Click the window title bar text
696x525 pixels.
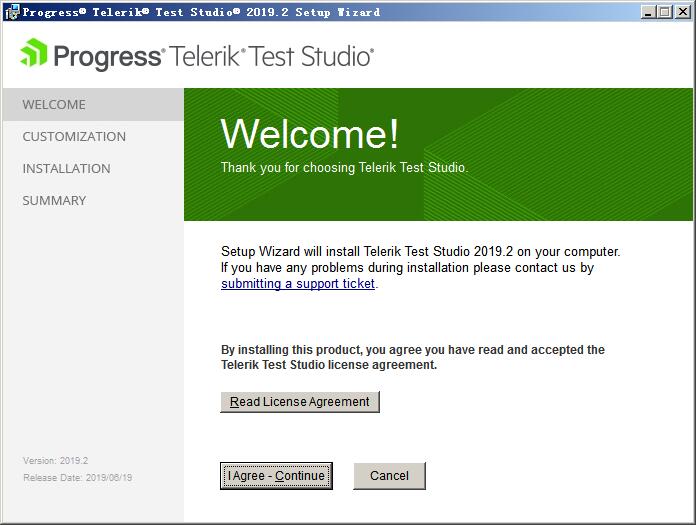coord(201,12)
